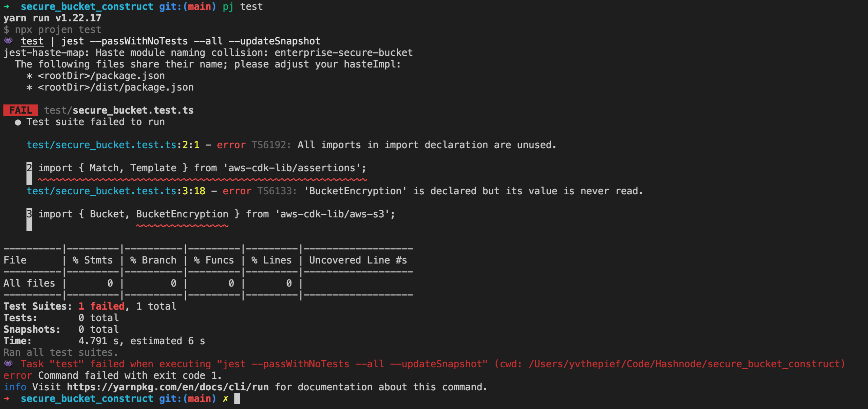Click the Uncovered Line #s column header
The width and height of the screenshot is (868, 409).
tap(358, 260)
